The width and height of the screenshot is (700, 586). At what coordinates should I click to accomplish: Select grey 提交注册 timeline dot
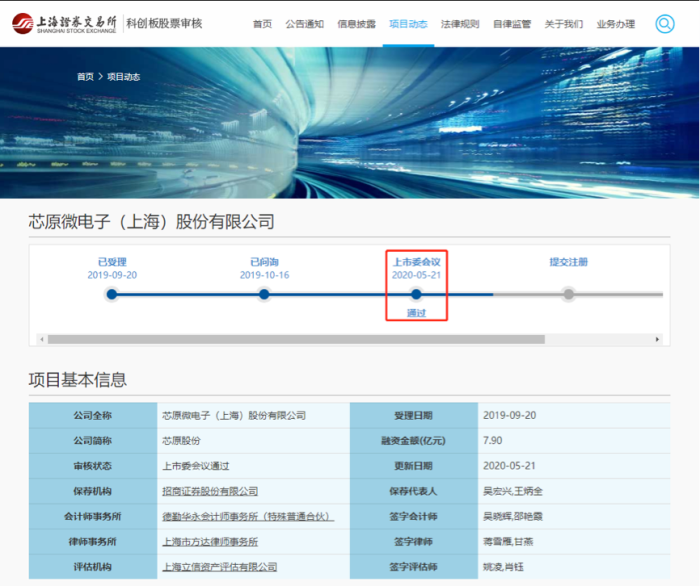point(568,294)
